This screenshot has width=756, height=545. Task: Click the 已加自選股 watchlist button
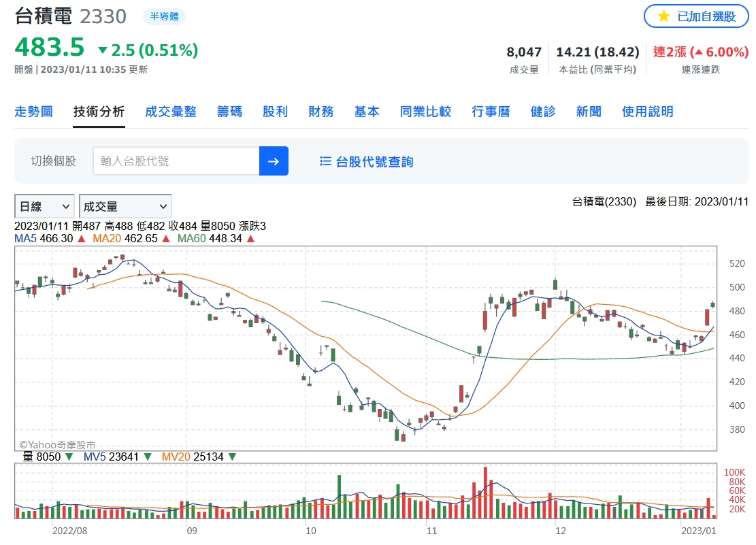(x=696, y=16)
